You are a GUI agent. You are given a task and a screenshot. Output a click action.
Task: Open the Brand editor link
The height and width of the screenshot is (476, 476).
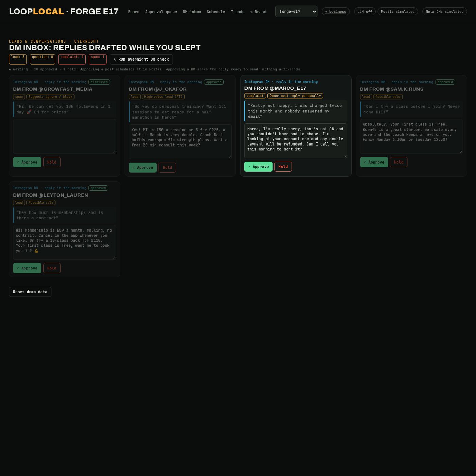click(258, 12)
